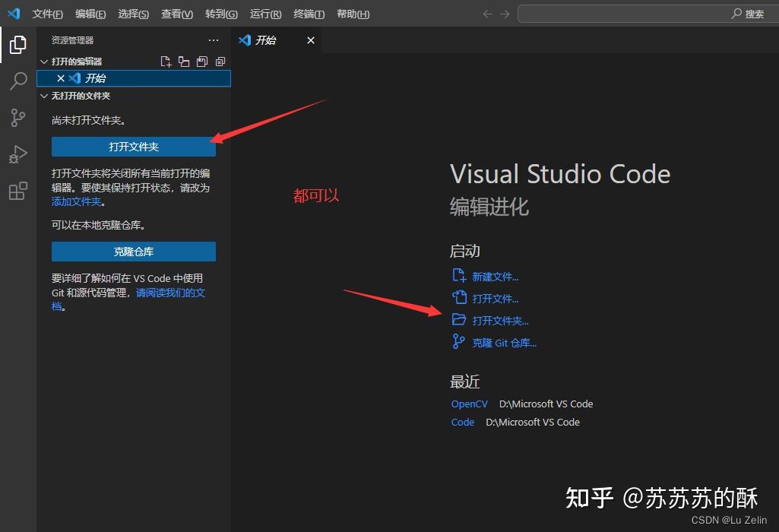Open the 资源管理器 more actions menu
Screen dimensions: 779x532
click(213, 40)
